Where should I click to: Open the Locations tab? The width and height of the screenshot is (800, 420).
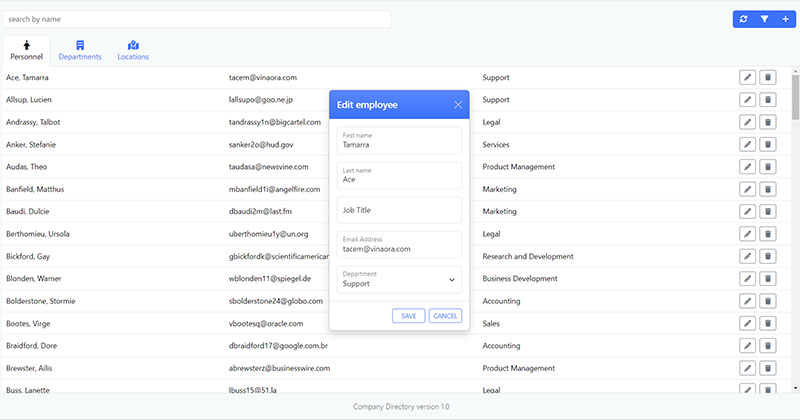[x=133, y=51]
